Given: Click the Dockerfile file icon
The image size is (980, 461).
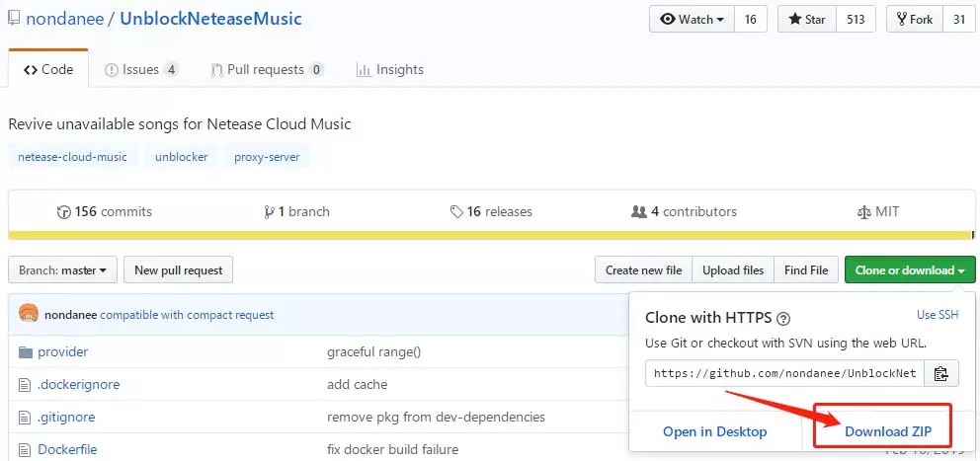Looking at the screenshot, I should (25, 450).
